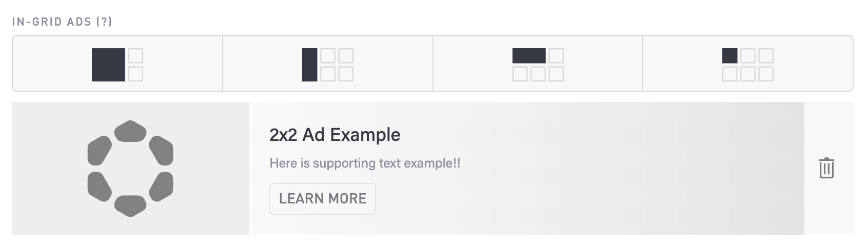The width and height of the screenshot is (868, 248).
Task: Click the dark horizontal bar in third layout
Action: 529,55
